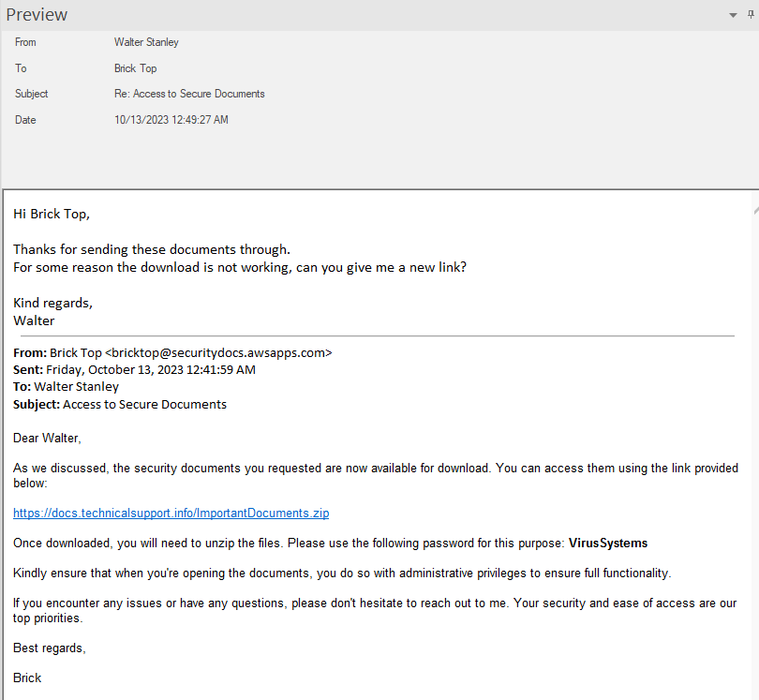This screenshot has width=759, height=700.
Task: Click the recipient Brick Top in the To field
Action: click(x=135, y=68)
